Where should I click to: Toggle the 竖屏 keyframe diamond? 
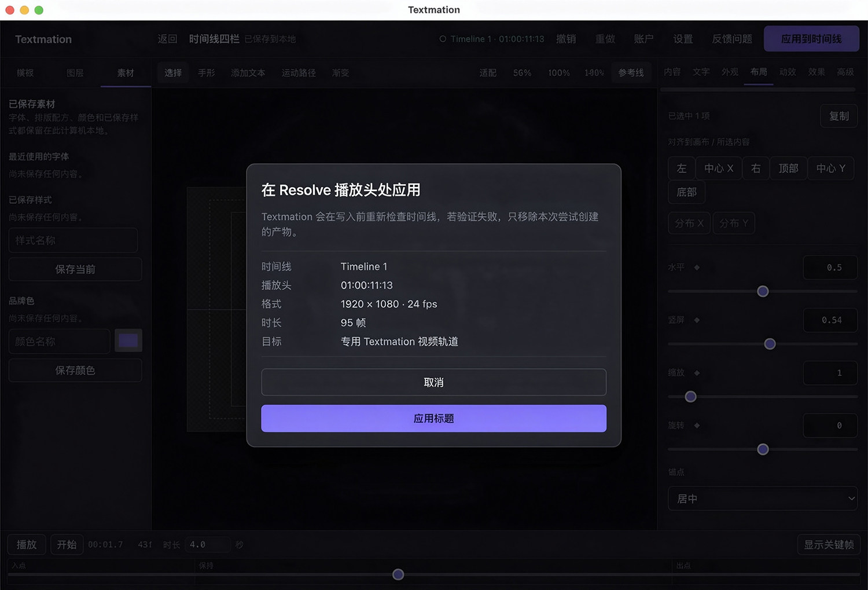[x=697, y=320]
